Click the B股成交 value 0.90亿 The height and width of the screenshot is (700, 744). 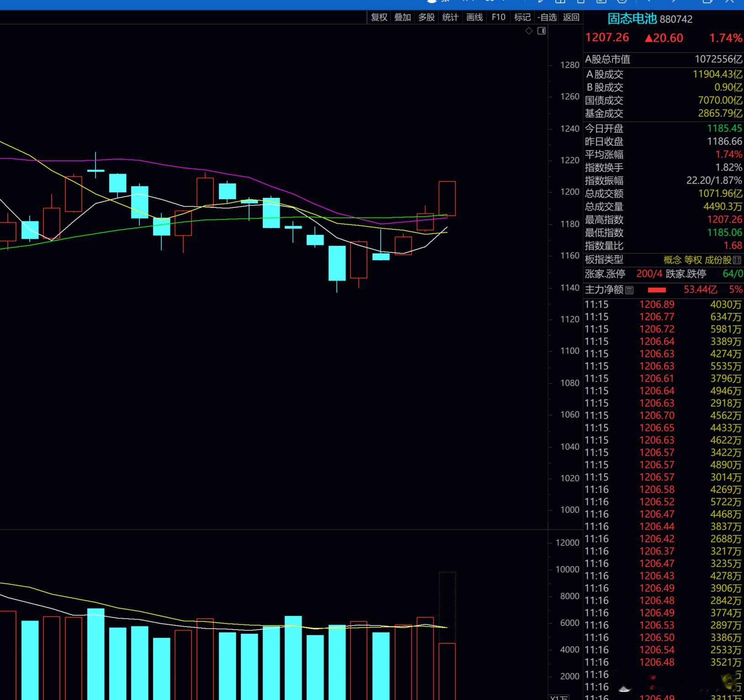(728, 87)
